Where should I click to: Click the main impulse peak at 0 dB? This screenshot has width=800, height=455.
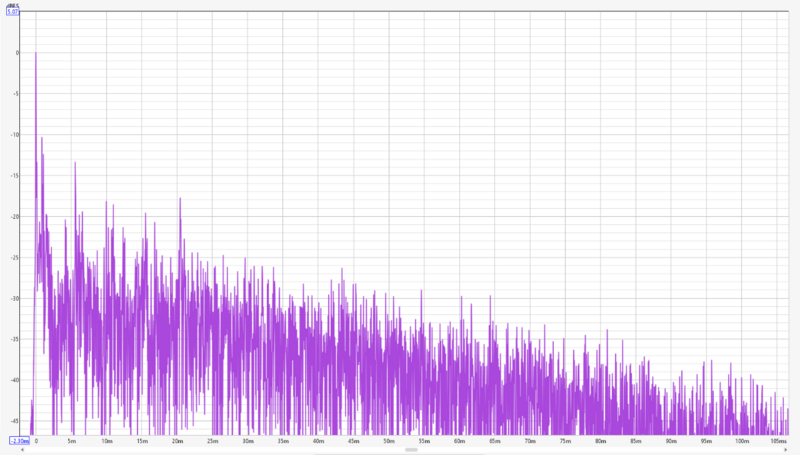(x=36, y=53)
